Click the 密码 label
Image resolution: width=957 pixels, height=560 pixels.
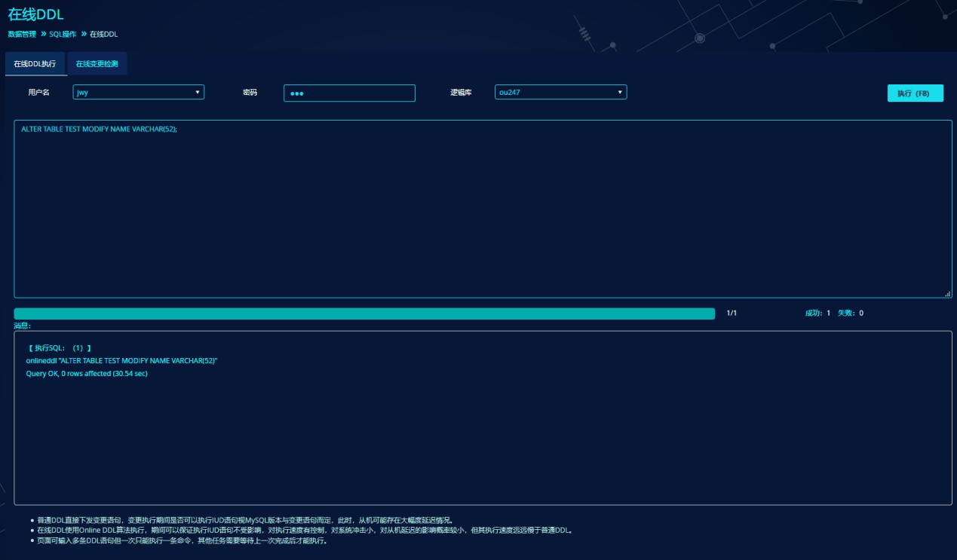tap(250, 92)
